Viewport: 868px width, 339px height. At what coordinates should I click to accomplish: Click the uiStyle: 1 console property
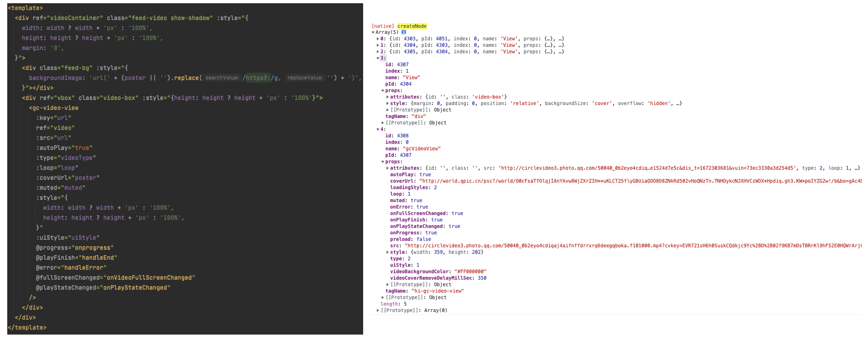[405, 265]
